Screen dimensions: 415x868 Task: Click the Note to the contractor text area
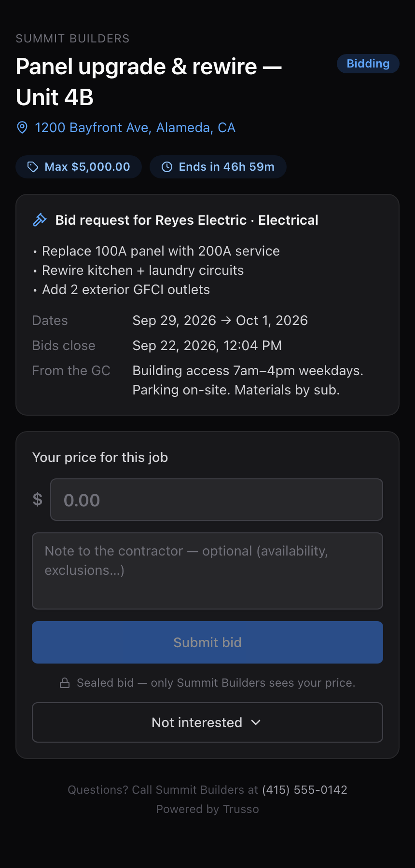207,571
